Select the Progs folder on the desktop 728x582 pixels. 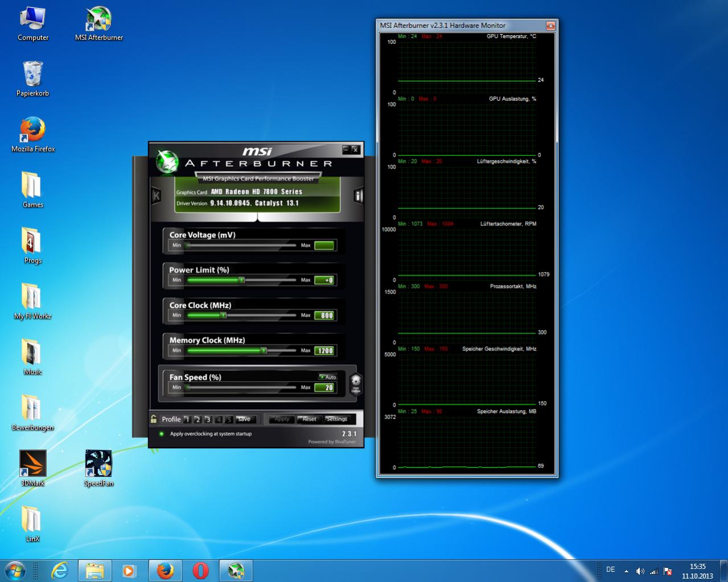click(32, 246)
